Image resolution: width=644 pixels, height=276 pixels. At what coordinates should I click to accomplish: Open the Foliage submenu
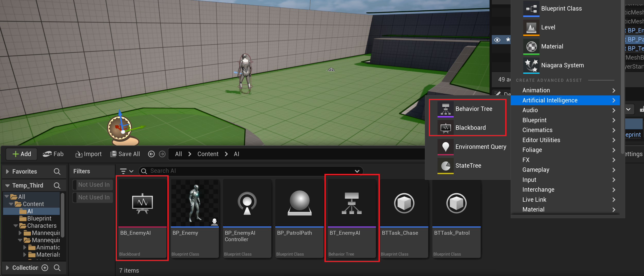coord(565,150)
